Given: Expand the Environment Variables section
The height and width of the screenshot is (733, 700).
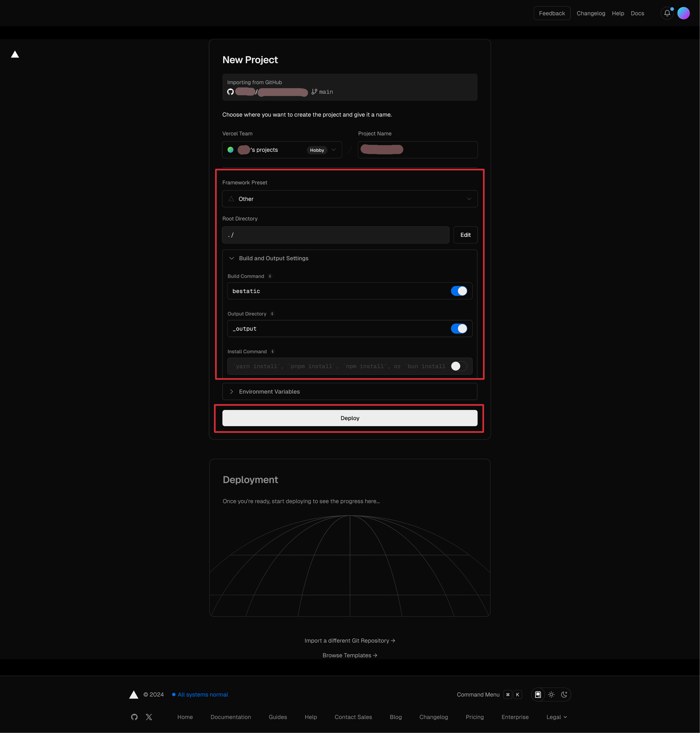Looking at the screenshot, I should 350,392.
